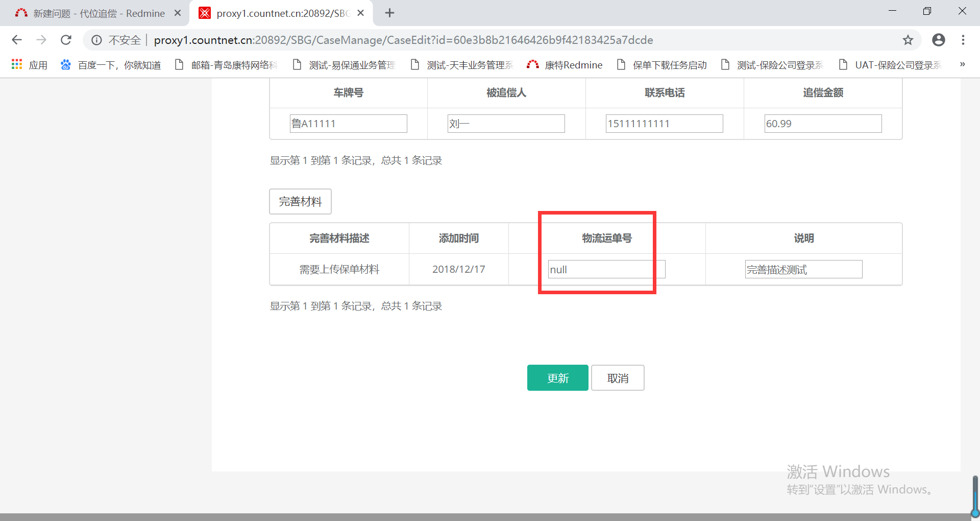Close the Redmine tab

click(178, 13)
